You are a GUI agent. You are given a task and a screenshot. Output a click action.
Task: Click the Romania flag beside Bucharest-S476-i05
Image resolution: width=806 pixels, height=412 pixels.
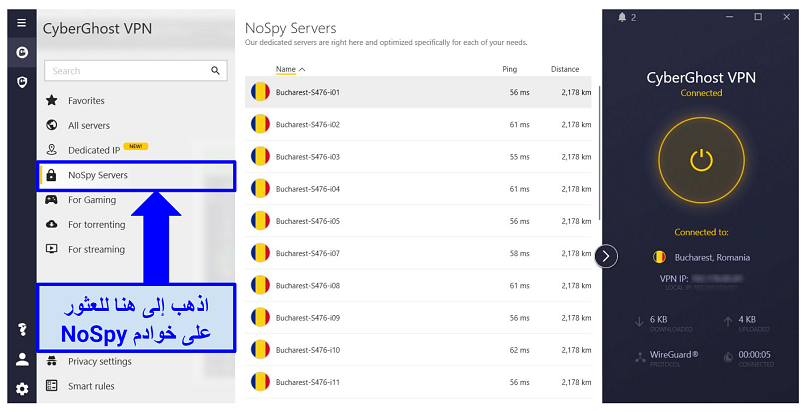[260, 221]
